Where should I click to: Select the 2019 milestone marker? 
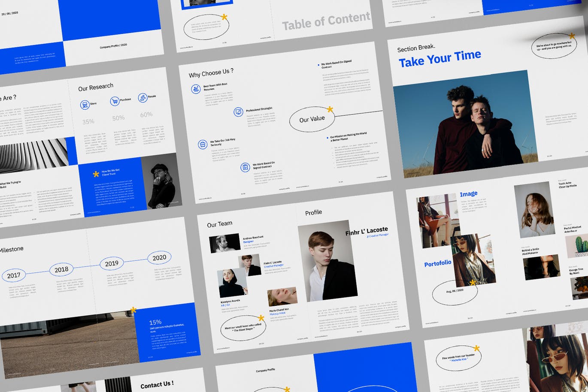coord(112,263)
